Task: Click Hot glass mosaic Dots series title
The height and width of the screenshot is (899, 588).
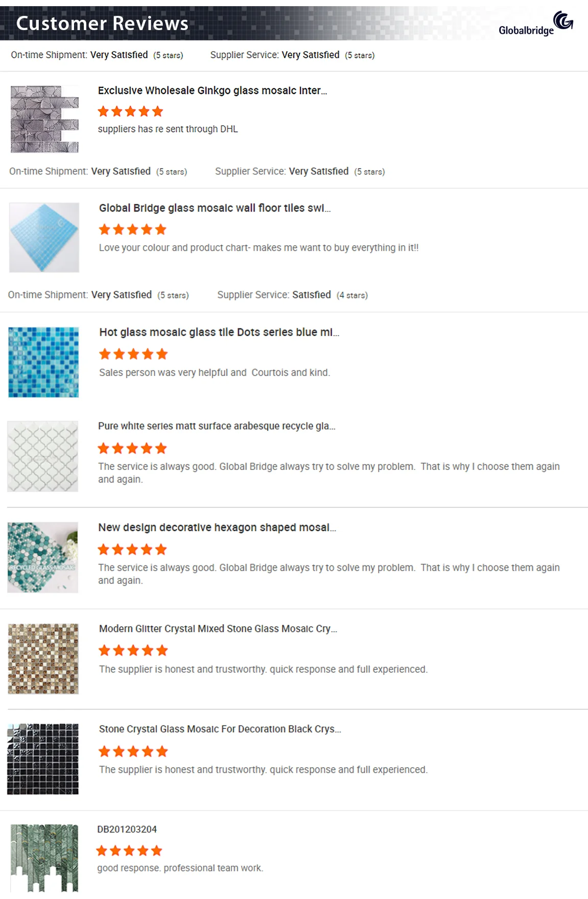Action: (219, 332)
